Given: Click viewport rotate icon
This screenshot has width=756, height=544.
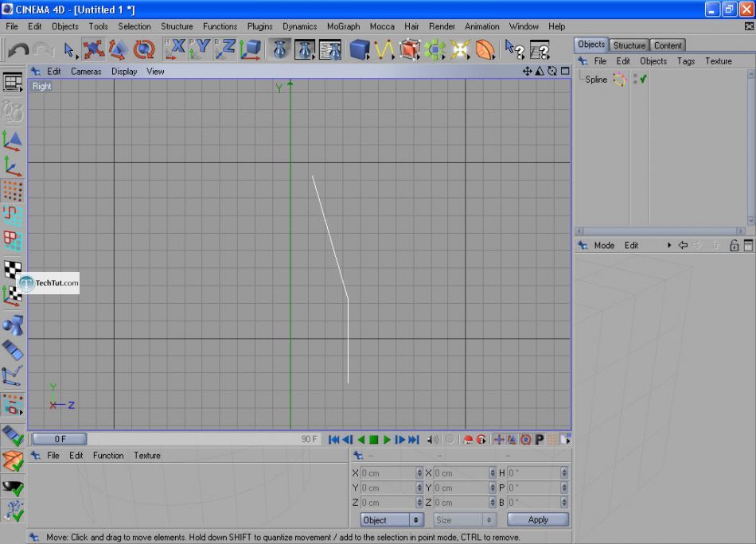Looking at the screenshot, I should [x=552, y=72].
